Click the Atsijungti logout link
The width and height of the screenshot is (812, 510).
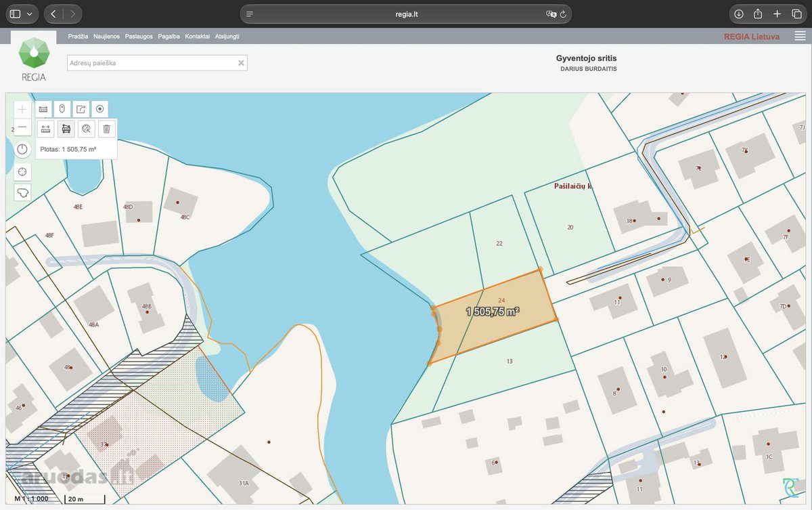(x=227, y=37)
